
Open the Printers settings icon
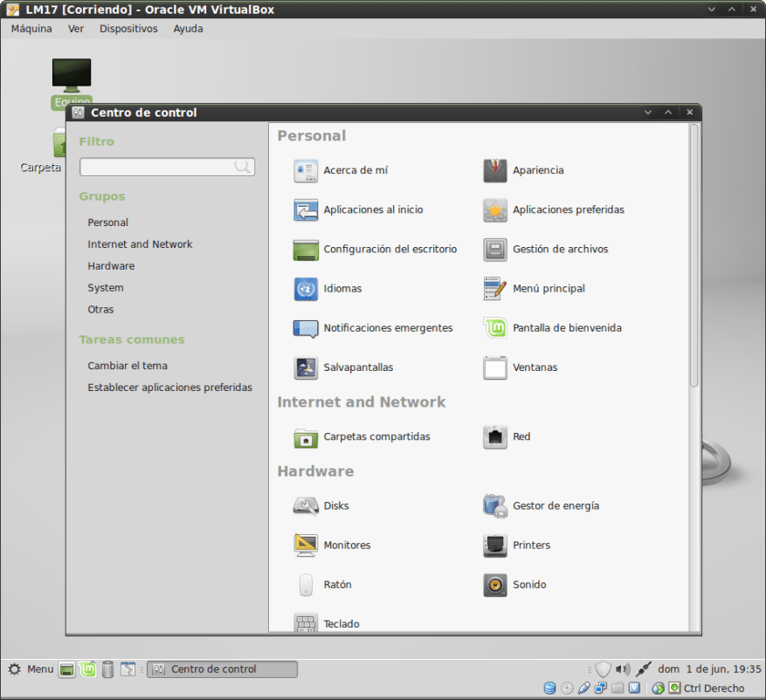(495, 546)
